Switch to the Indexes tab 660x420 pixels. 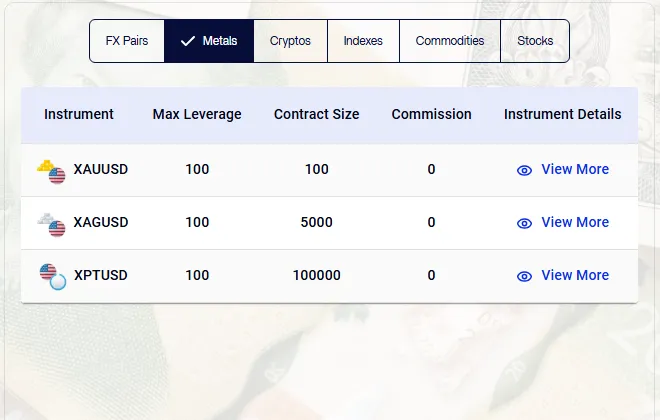tap(363, 41)
